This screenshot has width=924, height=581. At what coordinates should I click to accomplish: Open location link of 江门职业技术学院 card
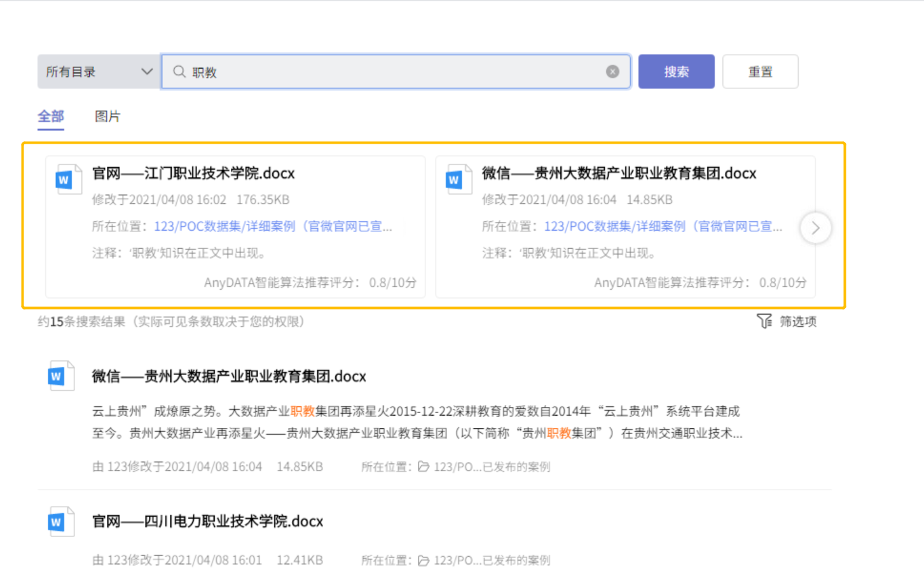pos(273,226)
